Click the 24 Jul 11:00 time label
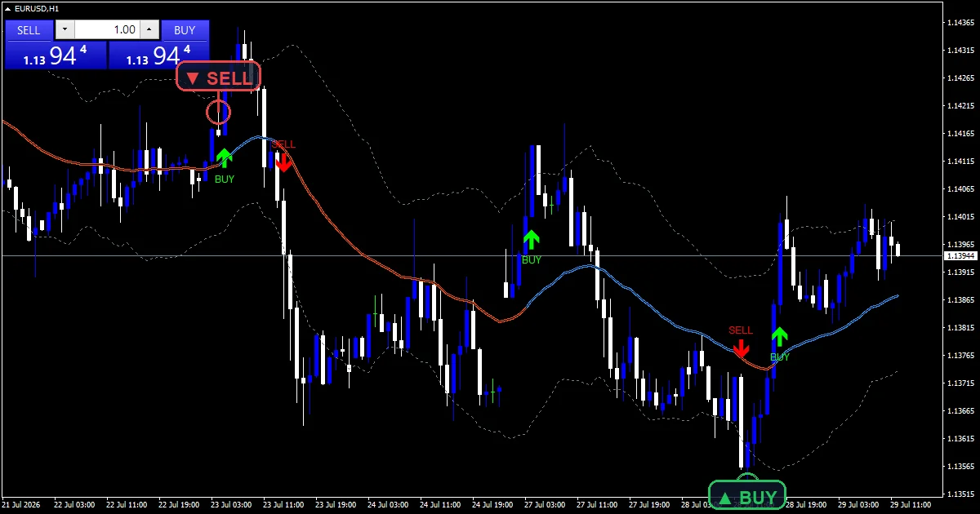 [x=440, y=505]
